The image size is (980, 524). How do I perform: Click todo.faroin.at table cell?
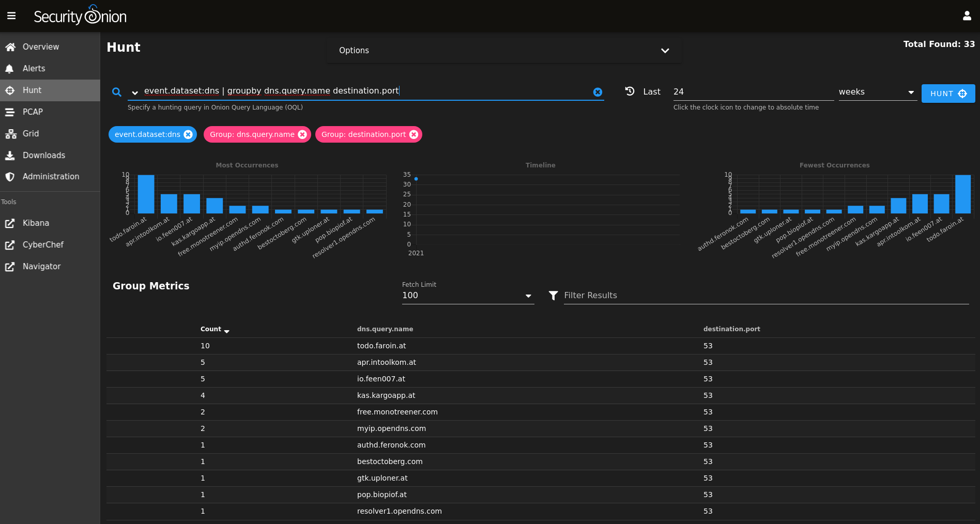pyautogui.click(x=381, y=346)
